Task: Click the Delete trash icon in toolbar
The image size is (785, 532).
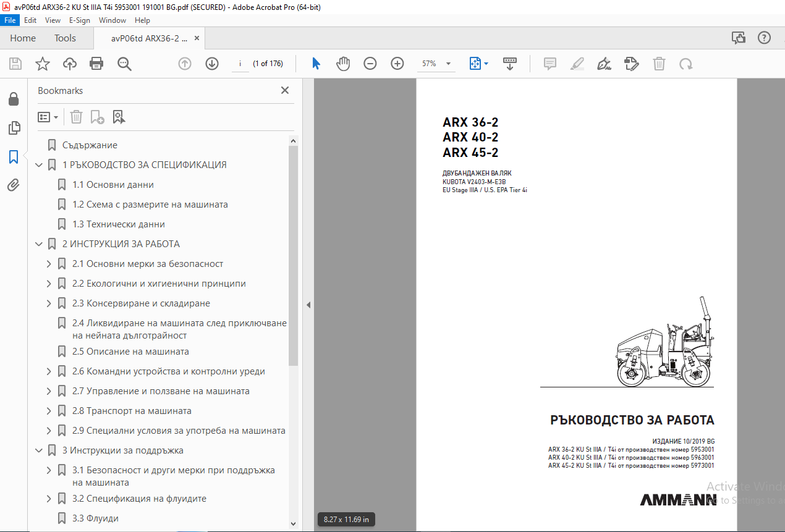Action: [659, 64]
